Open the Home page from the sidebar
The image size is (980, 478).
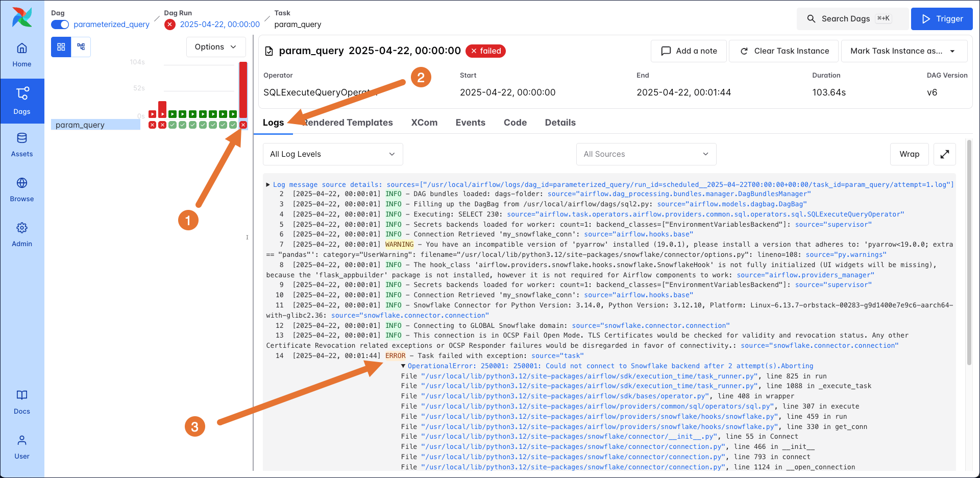coord(21,55)
